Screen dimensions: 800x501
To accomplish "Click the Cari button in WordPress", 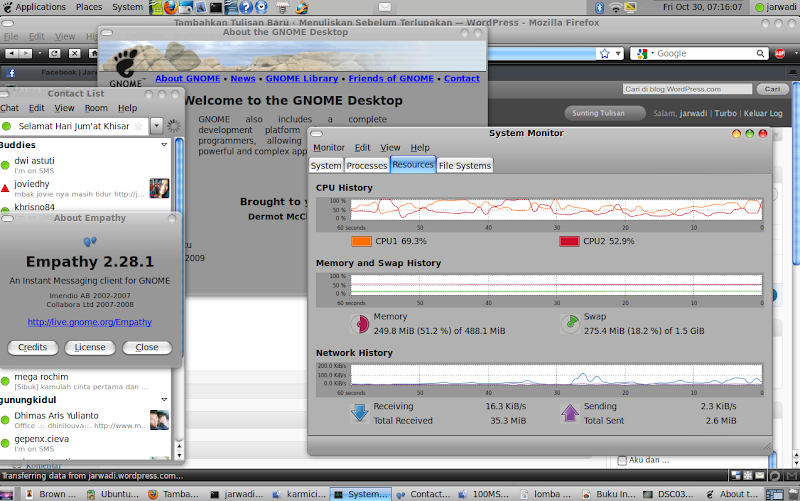I will coord(772,89).
